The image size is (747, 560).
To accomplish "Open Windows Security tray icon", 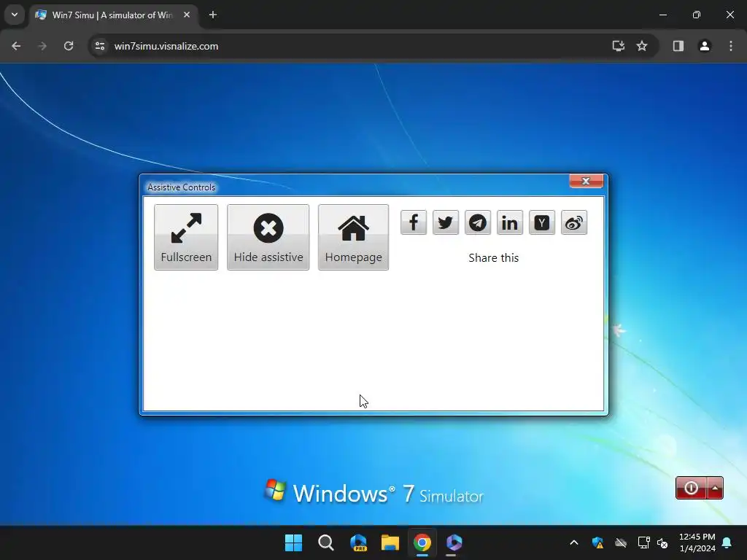I will coord(597,542).
